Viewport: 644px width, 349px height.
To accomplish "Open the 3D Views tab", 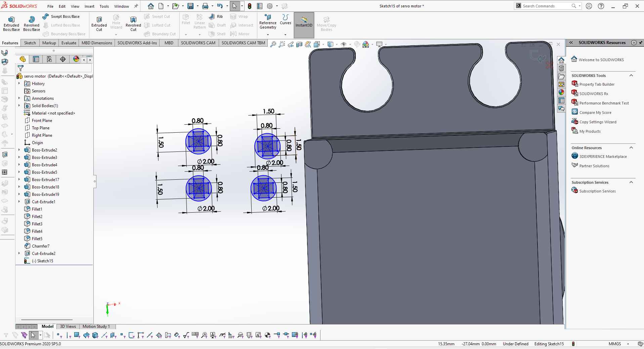I will pos(68,326).
